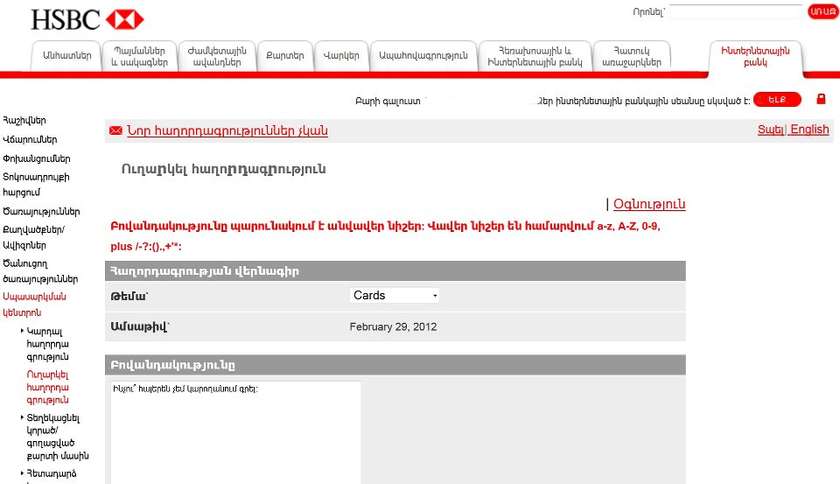
Task: Expand Կարդալ հաղորդագրություն sidebar item
Action: (47, 342)
